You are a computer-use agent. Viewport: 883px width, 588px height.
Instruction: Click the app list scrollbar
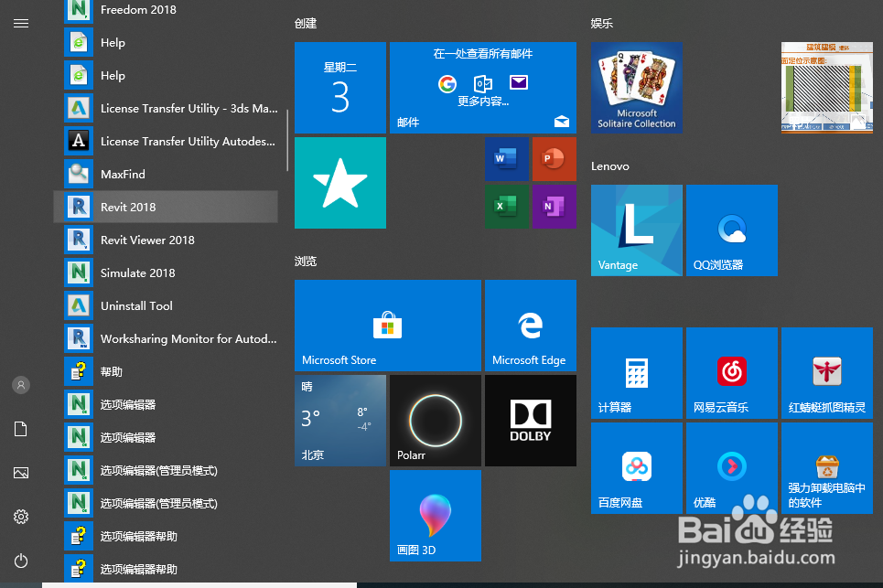287,140
